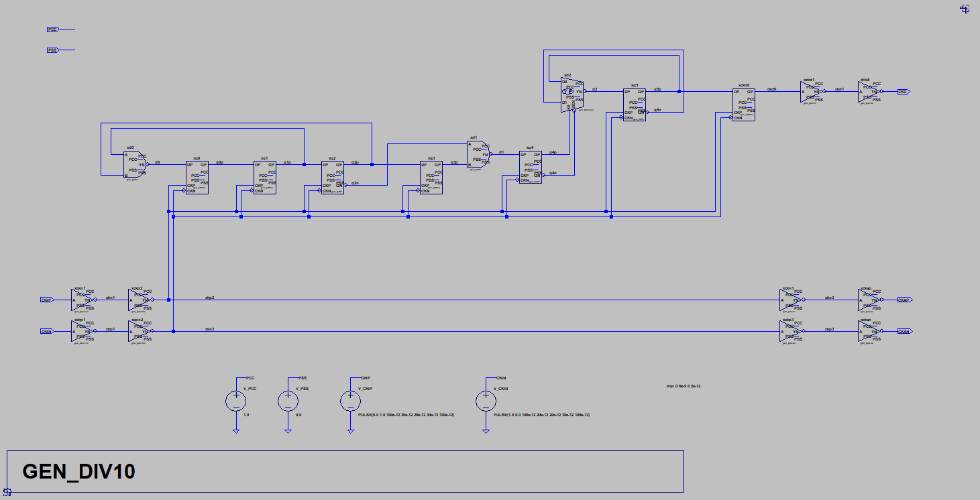Click the V_CKIP pulse voltage source
980x500 pixels.
[x=349, y=401]
